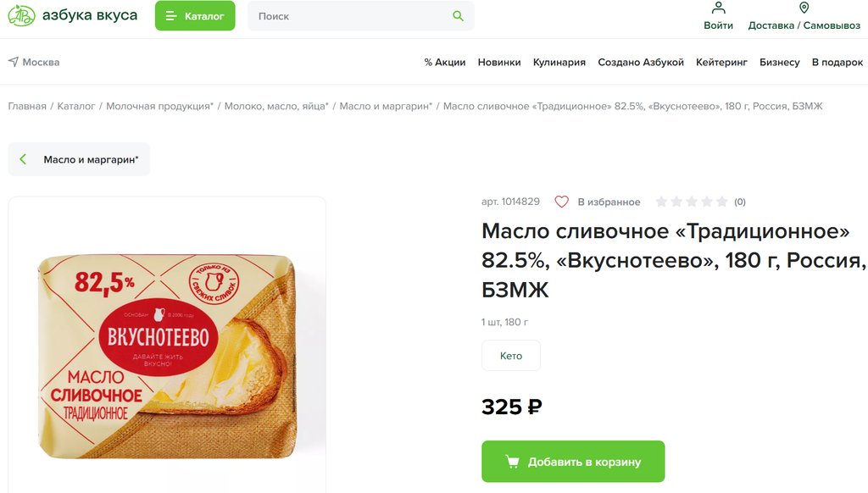The image size is (868, 493).
Task: Toggle the heart favorite icon
Action: [561, 202]
